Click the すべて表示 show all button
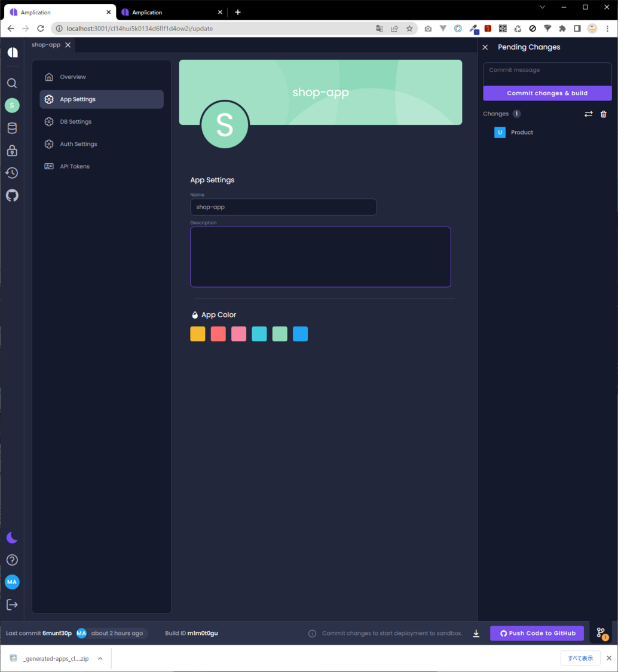618x672 pixels. 580,658
